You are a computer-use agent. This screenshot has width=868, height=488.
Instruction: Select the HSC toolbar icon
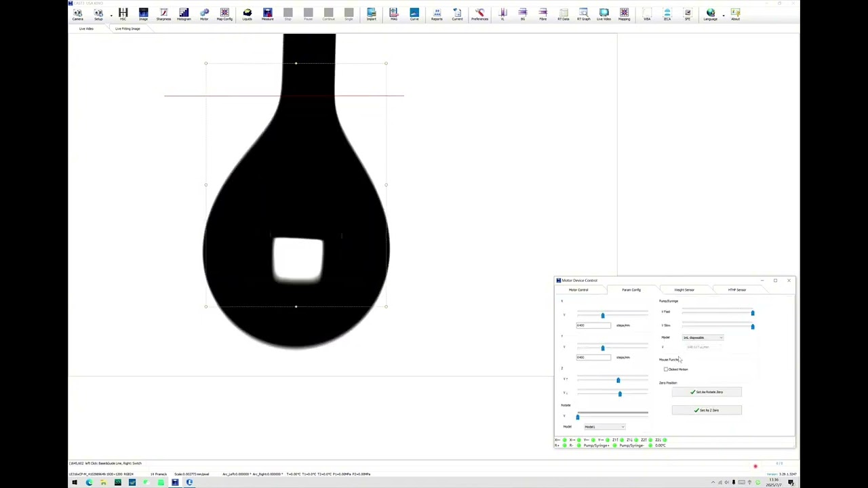[123, 14]
